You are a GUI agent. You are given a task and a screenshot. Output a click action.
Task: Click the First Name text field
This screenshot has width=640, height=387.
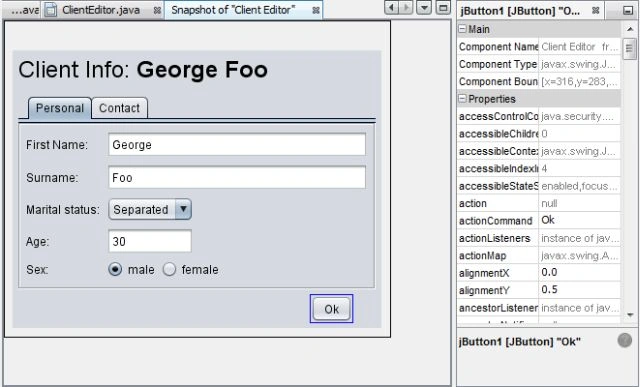[237, 145]
